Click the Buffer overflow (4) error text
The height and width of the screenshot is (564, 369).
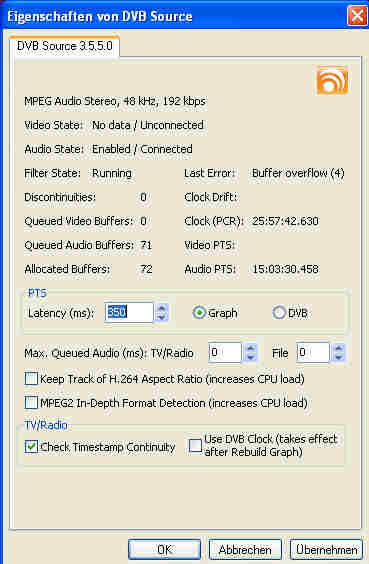298,173
